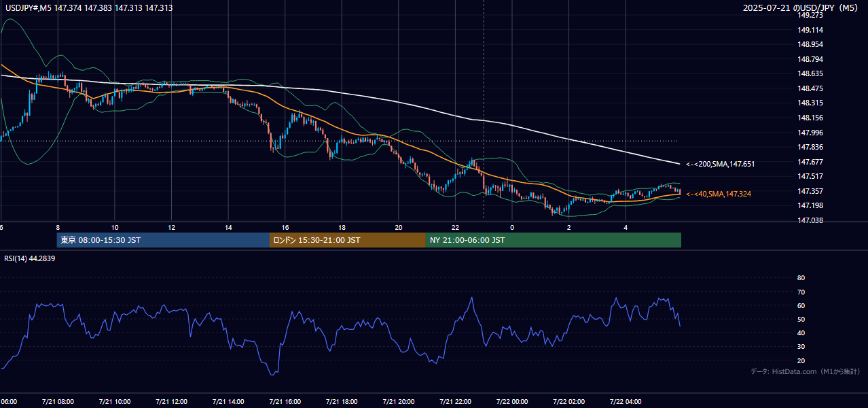Image resolution: width=868 pixels, height=408 pixels.
Task: Click hour label 10 under price chart
Action: (115, 227)
